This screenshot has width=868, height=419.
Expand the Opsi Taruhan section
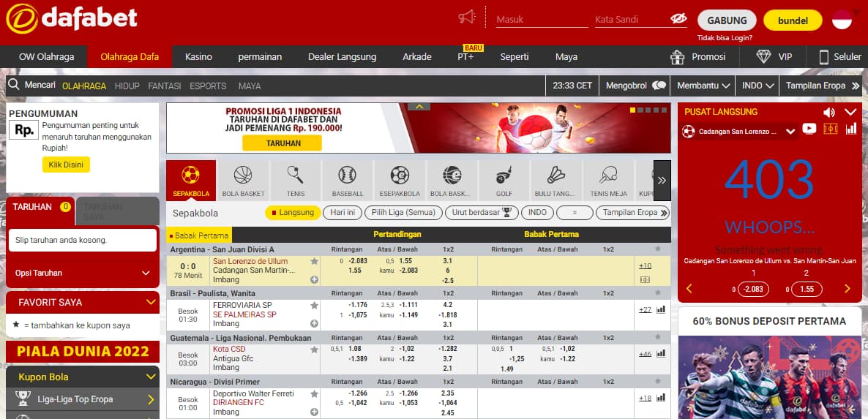click(82, 273)
